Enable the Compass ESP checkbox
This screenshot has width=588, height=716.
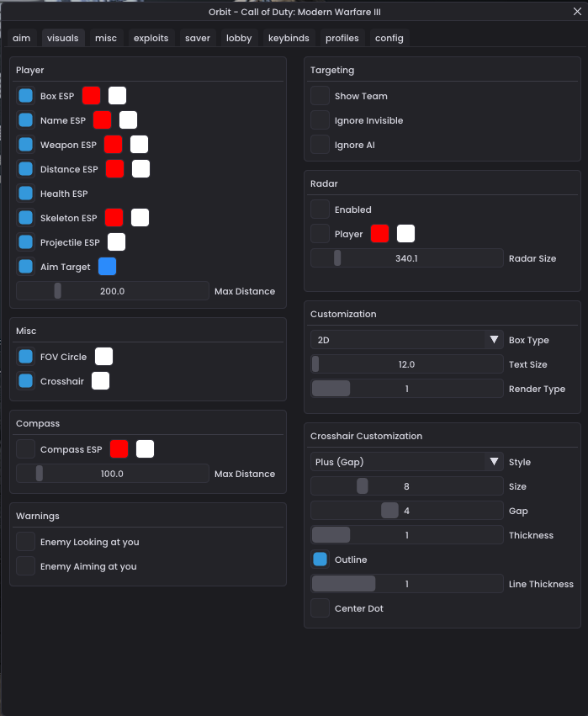[x=25, y=449]
